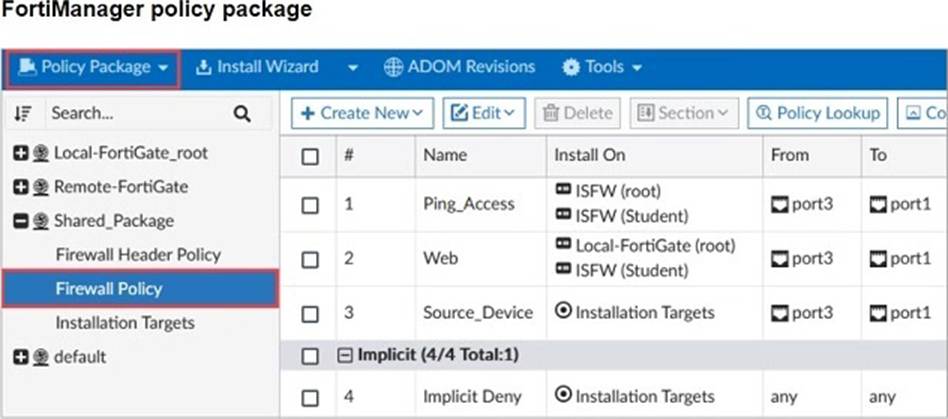Expand the default package

pyautogui.click(x=21, y=357)
